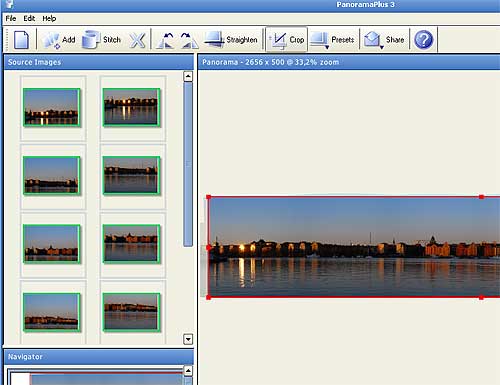Viewport: 500px width, 385px height.
Task: Select first source image thumbnail, top left
Action: tap(52, 107)
